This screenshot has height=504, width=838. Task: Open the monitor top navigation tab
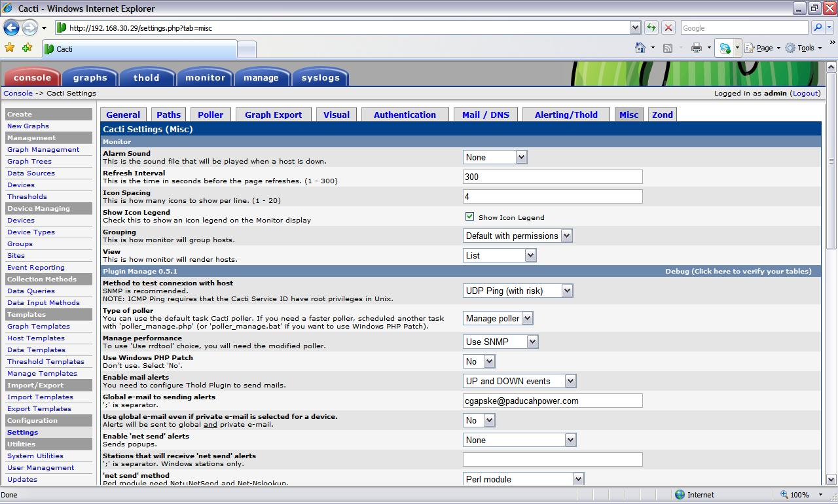point(205,77)
